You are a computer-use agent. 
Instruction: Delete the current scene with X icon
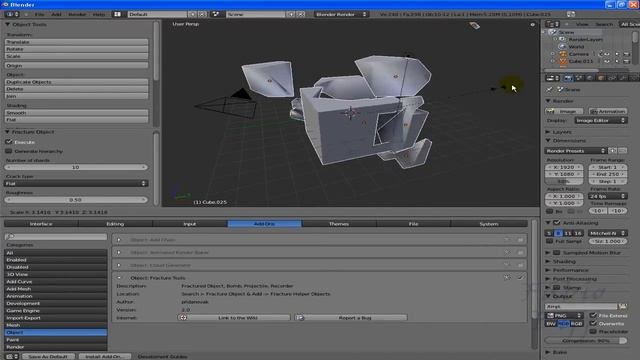[301, 14]
